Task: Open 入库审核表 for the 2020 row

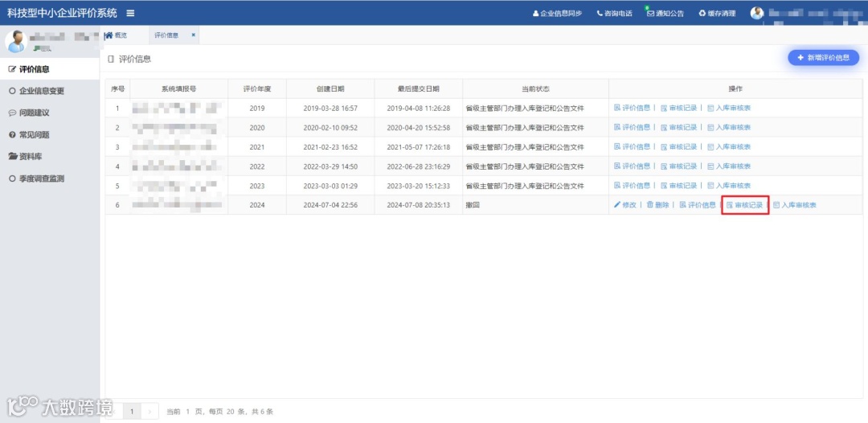Action: tap(729, 127)
